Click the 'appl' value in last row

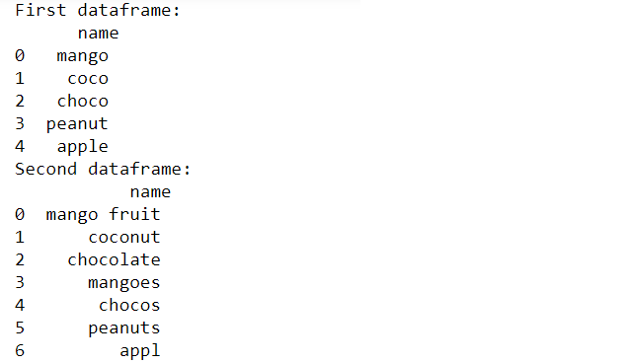[x=140, y=351]
